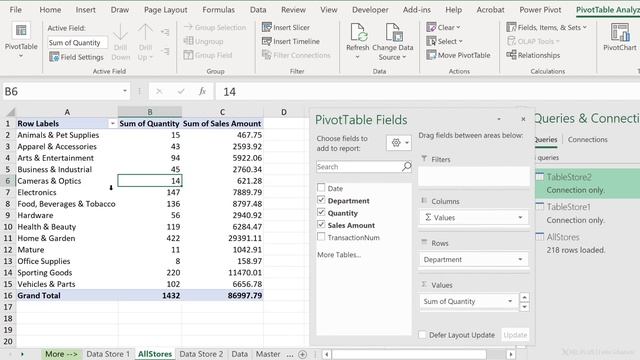Select row 11 header
The height and width of the screenshot is (360, 640).
pyautogui.click(x=8, y=238)
